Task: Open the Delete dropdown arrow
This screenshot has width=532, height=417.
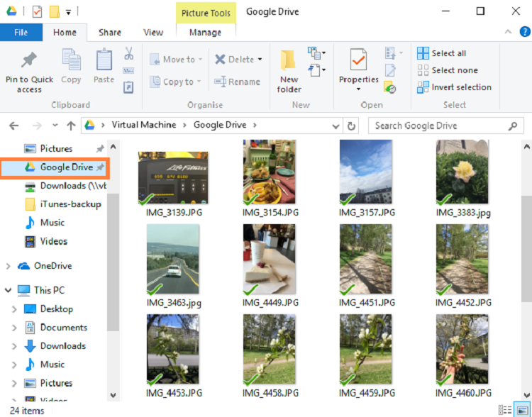Action: pyautogui.click(x=260, y=60)
